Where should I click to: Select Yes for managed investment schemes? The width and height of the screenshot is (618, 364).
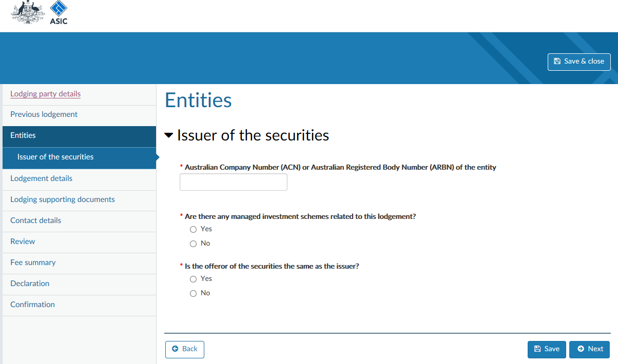pos(194,229)
